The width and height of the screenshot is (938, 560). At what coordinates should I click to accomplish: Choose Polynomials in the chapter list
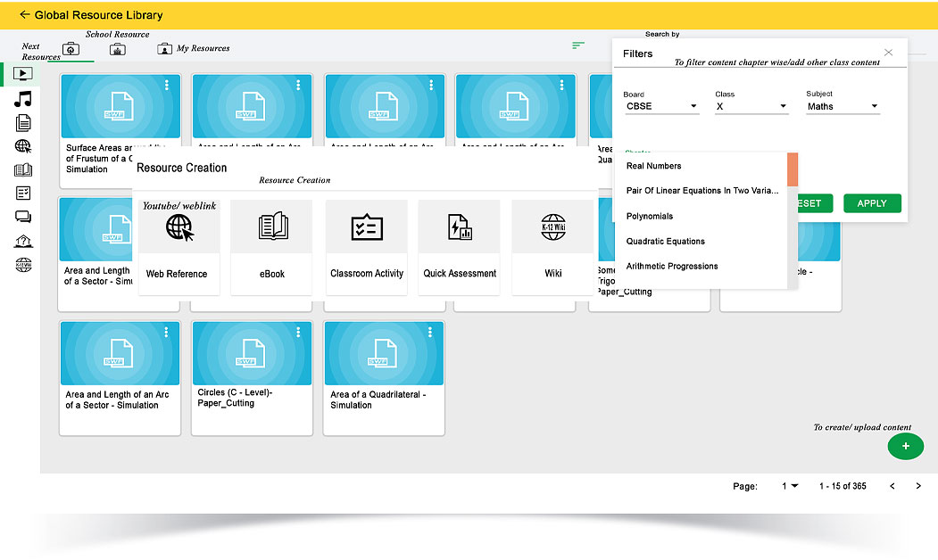point(650,216)
